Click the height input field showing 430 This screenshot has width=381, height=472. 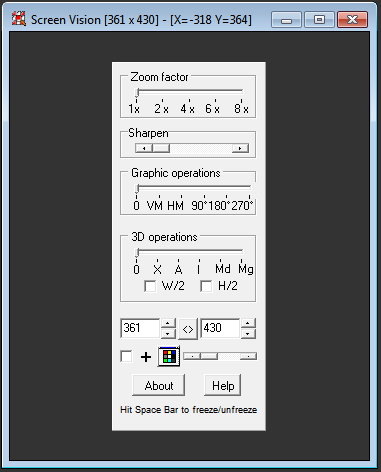pyautogui.click(x=220, y=328)
